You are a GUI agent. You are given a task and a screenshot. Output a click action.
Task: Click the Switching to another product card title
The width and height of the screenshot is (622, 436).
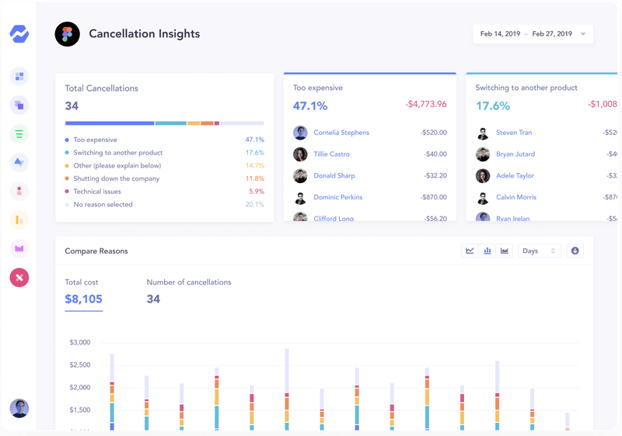[526, 88]
